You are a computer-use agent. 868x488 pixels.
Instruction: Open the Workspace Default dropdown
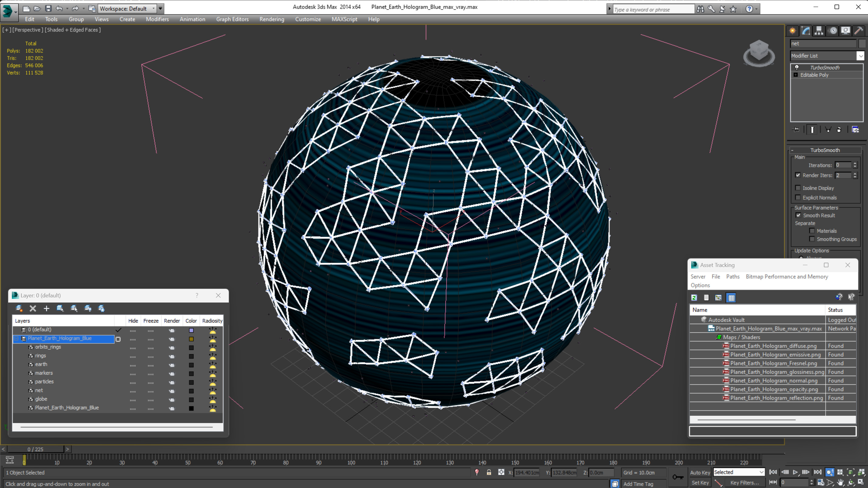pos(127,9)
